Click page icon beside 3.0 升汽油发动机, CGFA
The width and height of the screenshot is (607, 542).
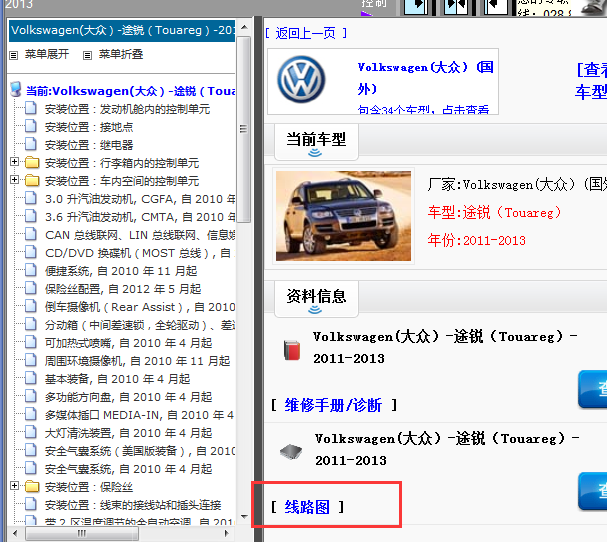tap(31, 199)
